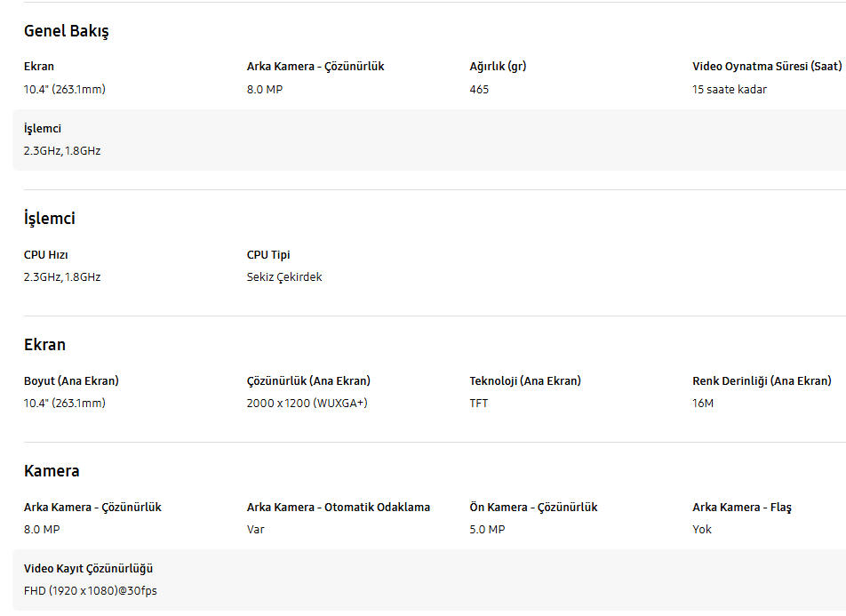The height and width of the screenshot is (616, 846).
Task: Select the Video Oynatma Süresi (Saat) label
Action: (x=767, y=67)
